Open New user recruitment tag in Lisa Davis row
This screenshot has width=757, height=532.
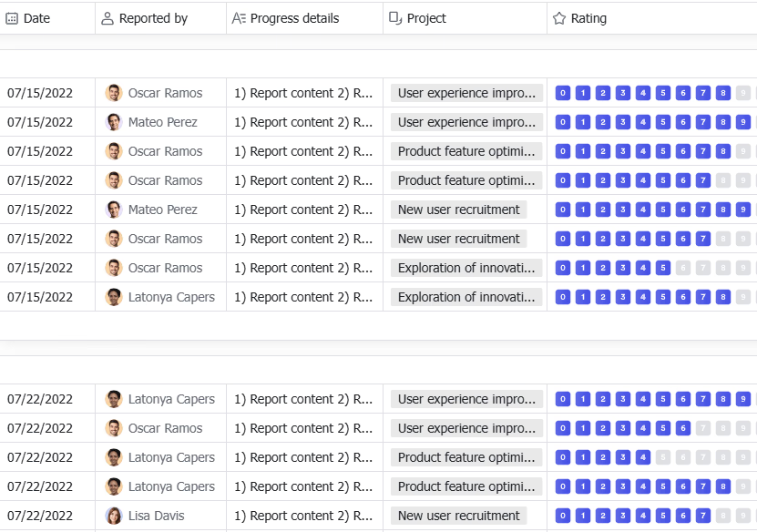(458, 516)
